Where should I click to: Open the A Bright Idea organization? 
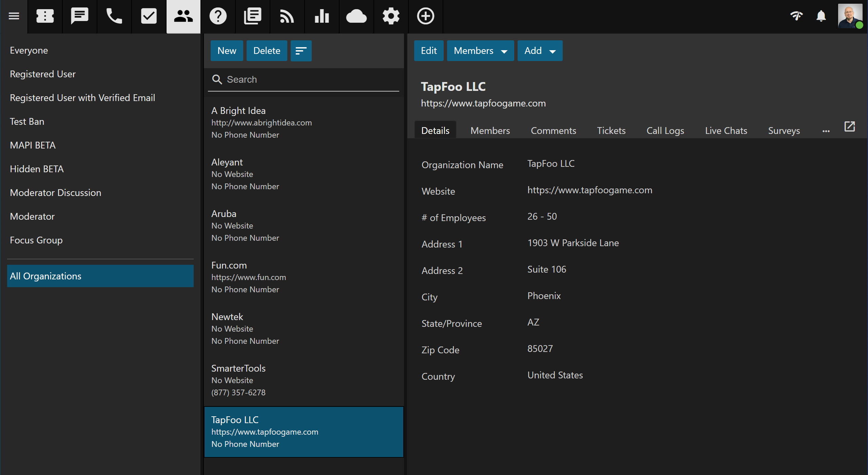304,123
